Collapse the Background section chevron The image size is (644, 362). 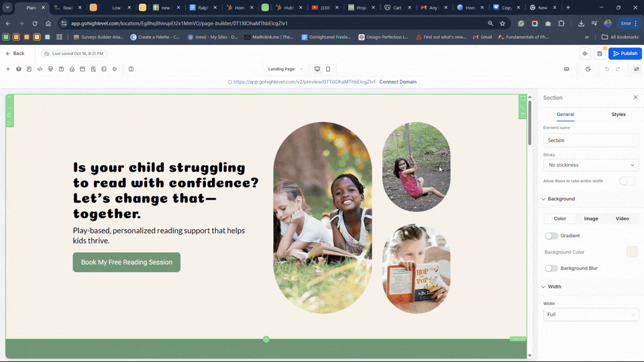coord(543,199)
